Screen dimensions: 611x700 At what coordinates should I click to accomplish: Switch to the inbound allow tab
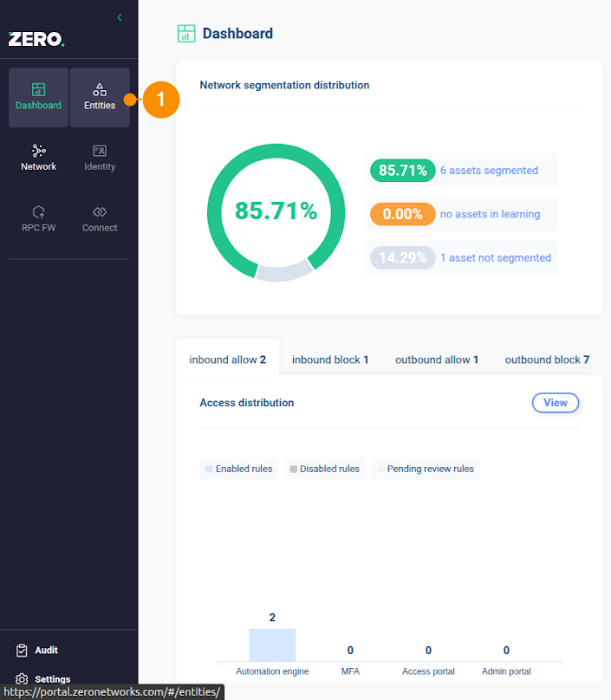(x=227, y=360)
